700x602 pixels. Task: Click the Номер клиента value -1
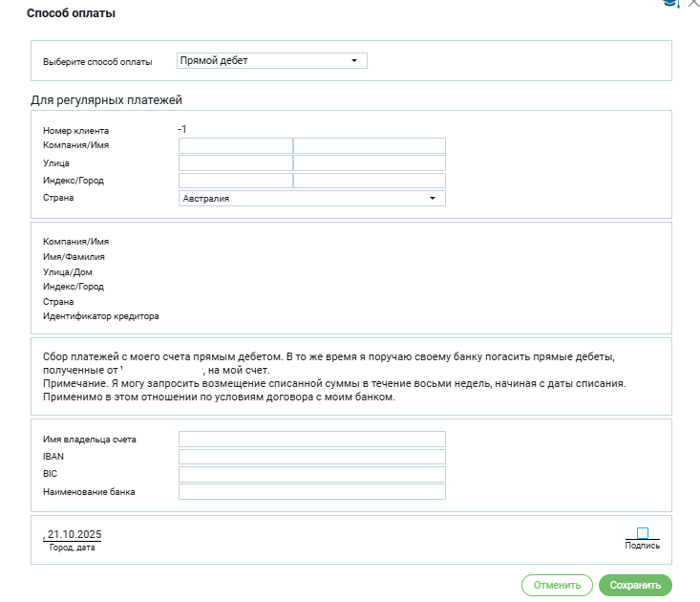(182, 129)
